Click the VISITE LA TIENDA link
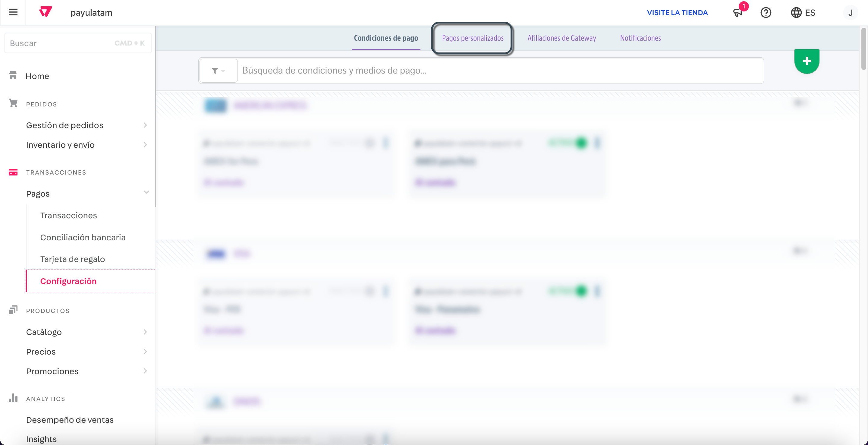Image resolution: width=868 pixels, height=445 pixels. [677, 12]
